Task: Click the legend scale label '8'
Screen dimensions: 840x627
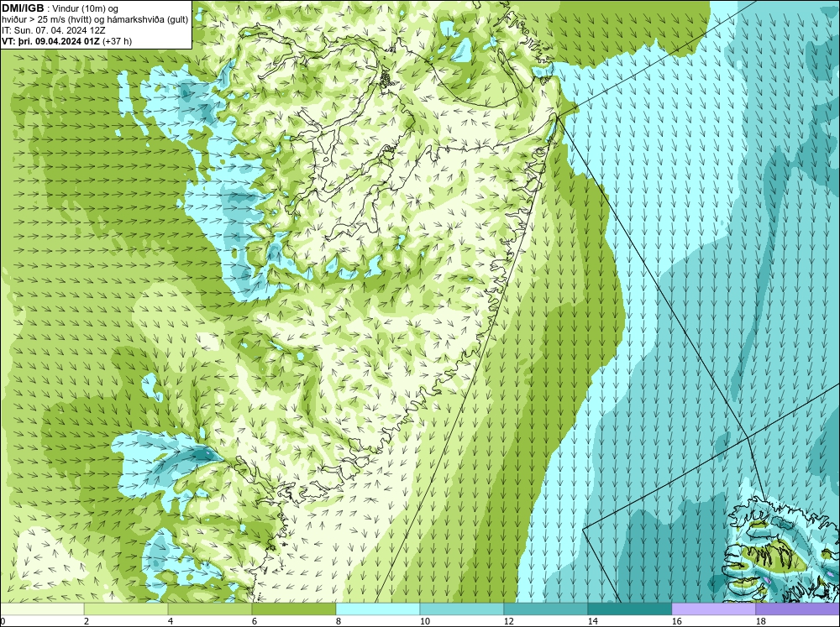Action: click(339, 621)
